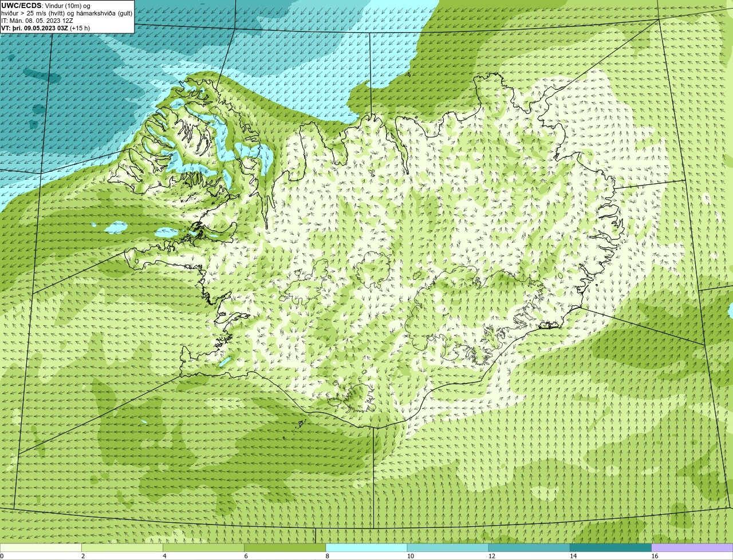733x560 pixels.
Task: Click the 8–10 m/s light cyan legend swatch
Action: (366, 548)
